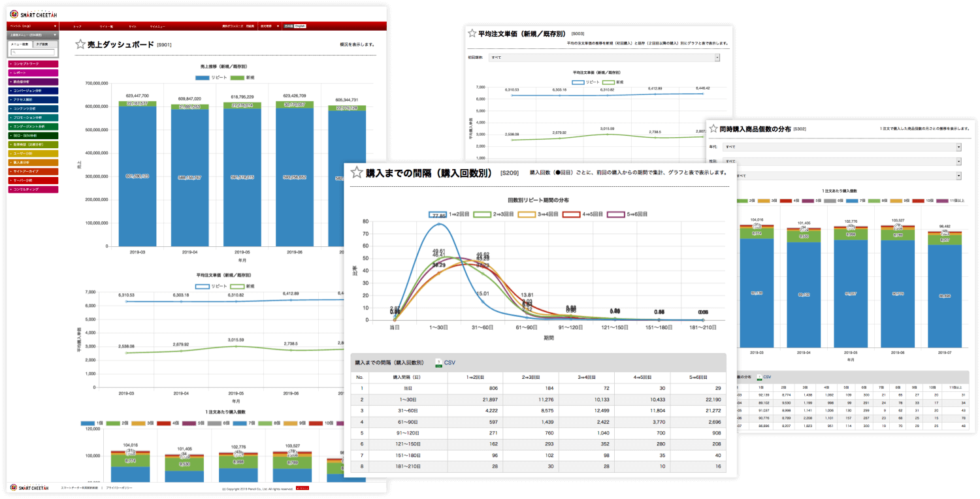Click the 2019-03 blue bar in the 売上推移 chart
The height and width of the screenshot is (499, 980).
tap(137, 176)
